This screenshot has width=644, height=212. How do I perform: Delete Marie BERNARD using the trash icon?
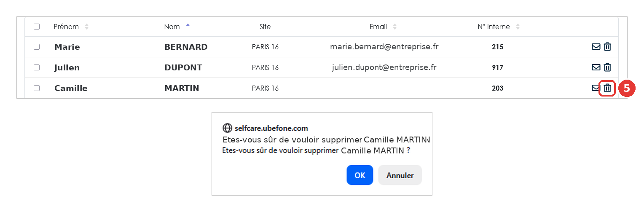coord(607,47)
